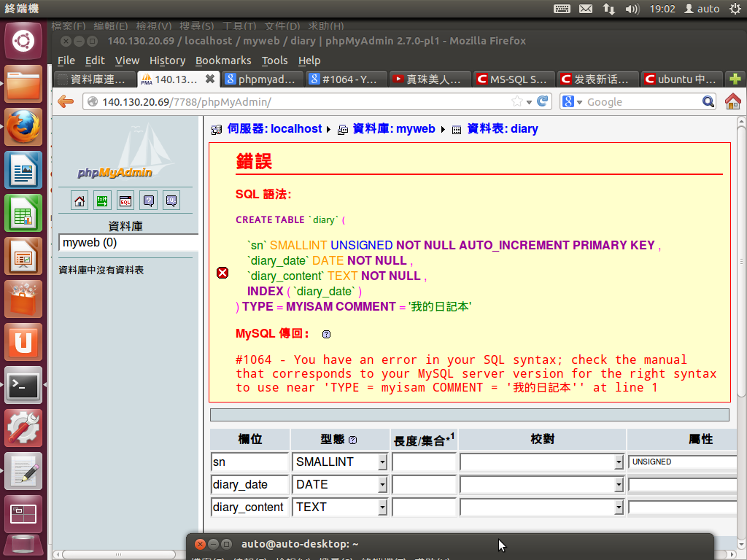Launch the Terminal from the Ubuntu dock
This screenshot has width=747, height=560.
23,385
